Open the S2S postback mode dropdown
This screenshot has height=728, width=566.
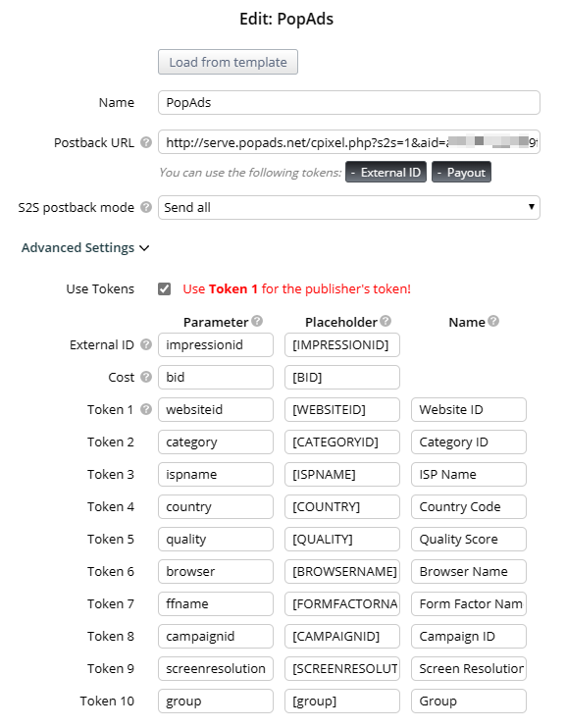pyautogui.click(x=348, y=207)
